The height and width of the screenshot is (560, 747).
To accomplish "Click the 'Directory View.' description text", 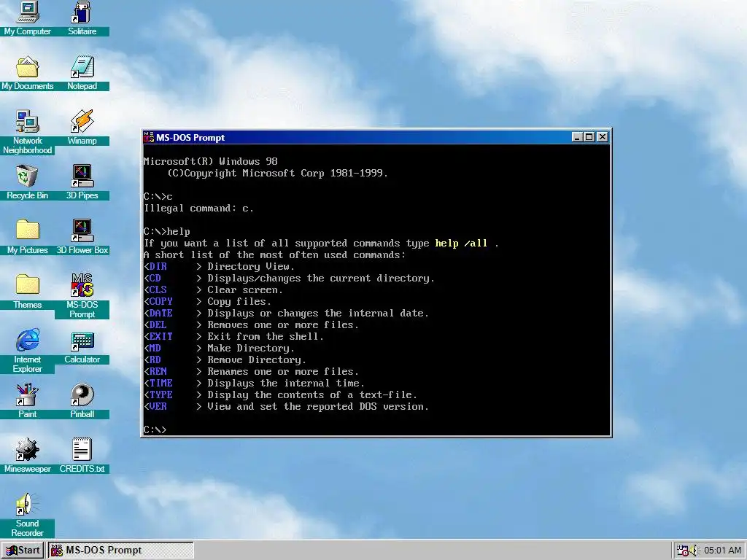I will click(x=251, y=267).
